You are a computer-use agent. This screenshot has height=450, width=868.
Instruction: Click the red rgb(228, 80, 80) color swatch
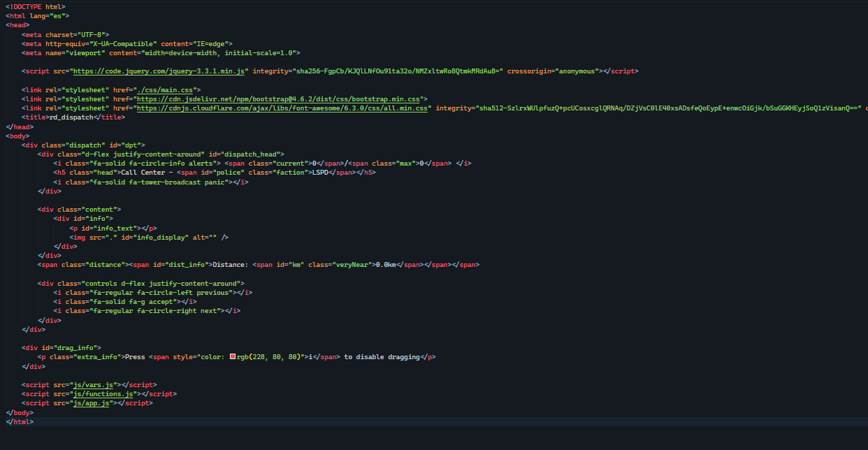pos(233,357)
